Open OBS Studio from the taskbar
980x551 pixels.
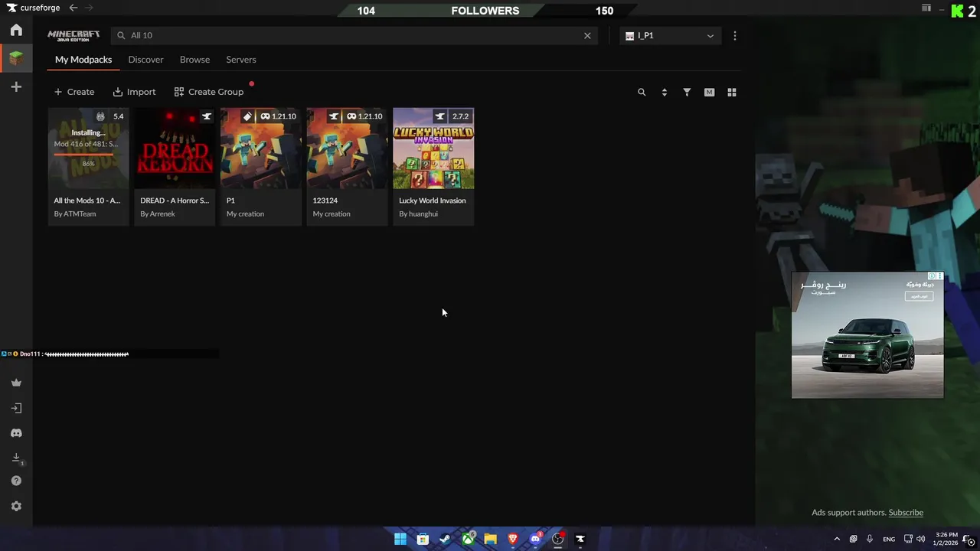pos(558,539)
